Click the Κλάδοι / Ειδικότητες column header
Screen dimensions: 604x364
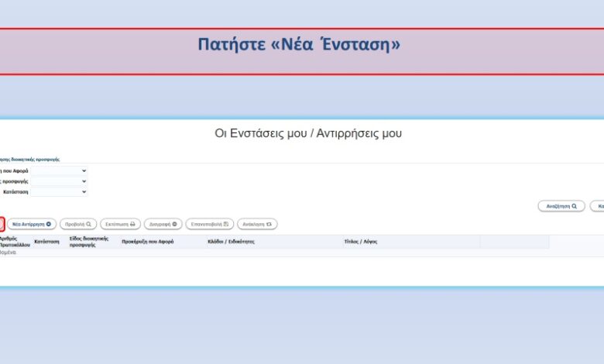tap(231, 242)
